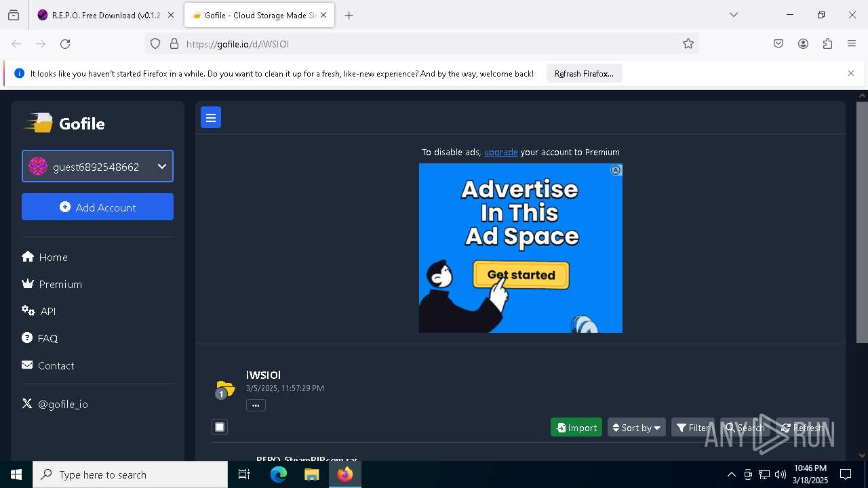Click the volume speaker tray icon

coord(781,474)
